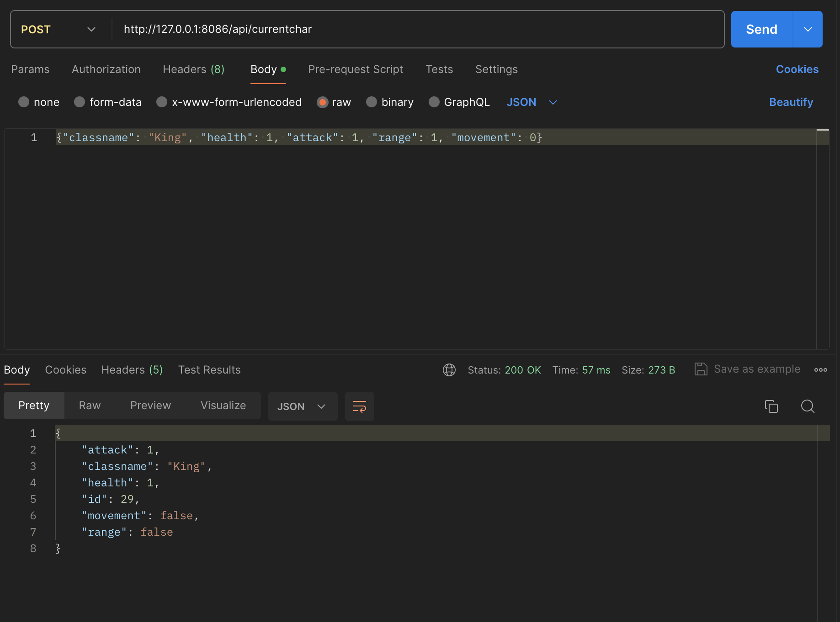Image resolution: width=840 pixels, height=622 pixels.
Task: Select the response Body tab
Action: [x=17, y=369]
